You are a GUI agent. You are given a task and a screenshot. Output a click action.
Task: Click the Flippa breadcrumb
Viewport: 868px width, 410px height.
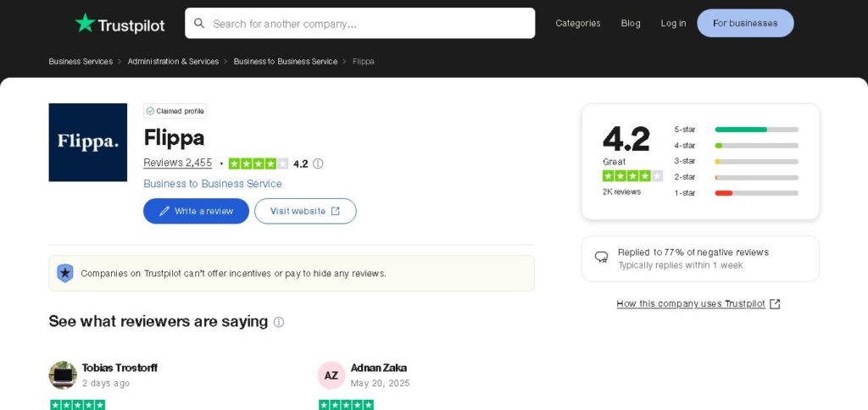coord(363,62)
